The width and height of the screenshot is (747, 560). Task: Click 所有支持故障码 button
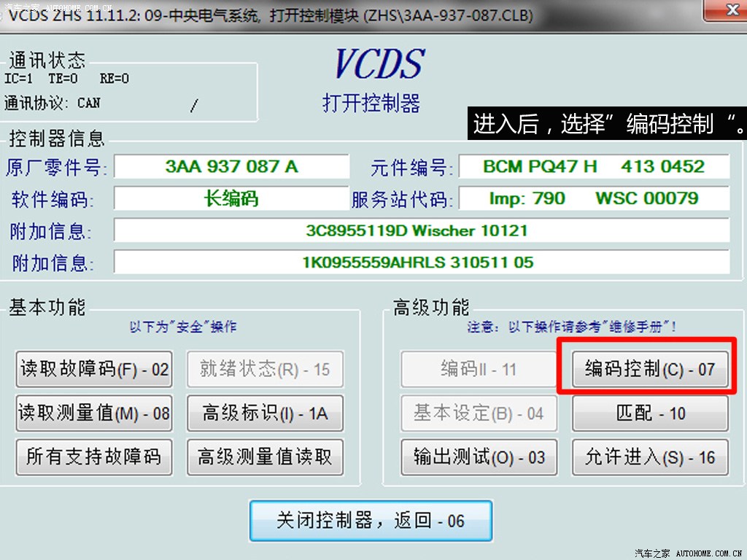94,456
